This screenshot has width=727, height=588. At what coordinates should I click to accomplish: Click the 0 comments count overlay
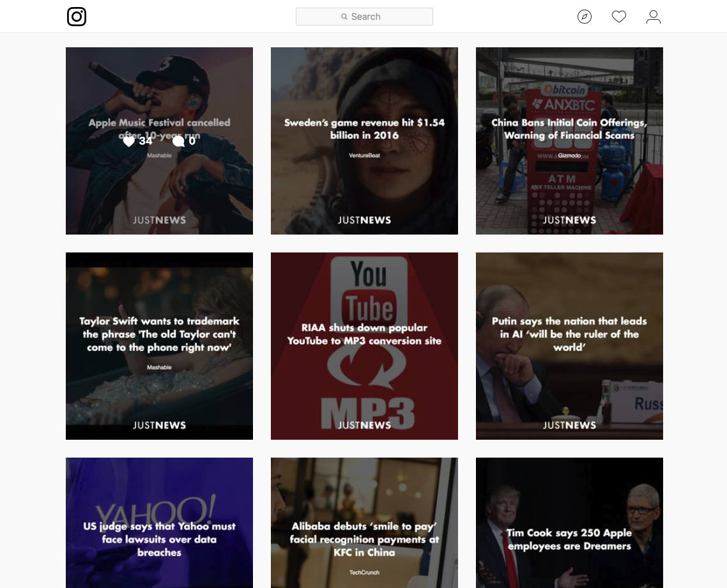coord(194,141)
